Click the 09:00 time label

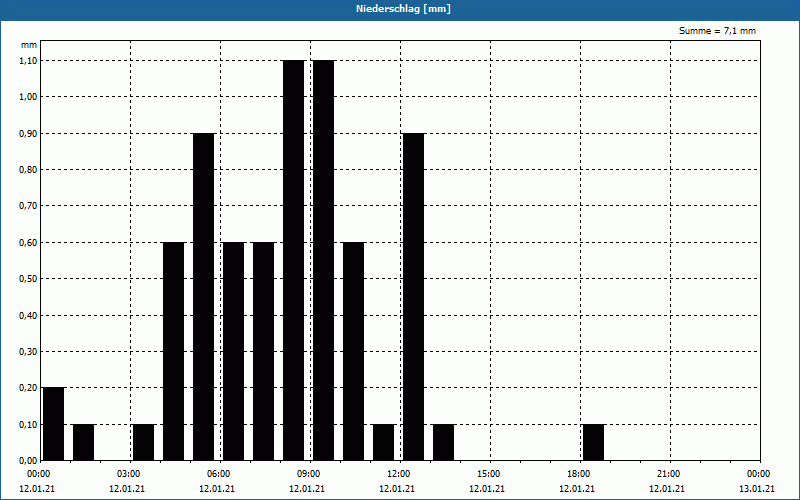[309, 474]
